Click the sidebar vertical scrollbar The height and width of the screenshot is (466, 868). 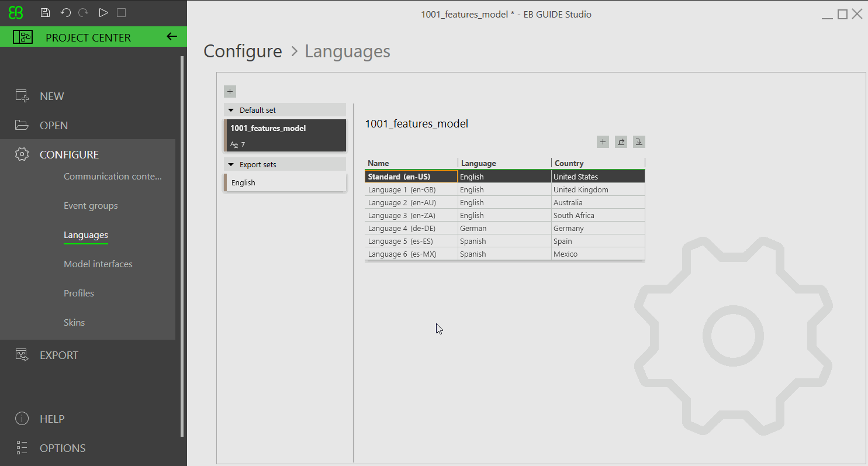(x=182, y=246)
